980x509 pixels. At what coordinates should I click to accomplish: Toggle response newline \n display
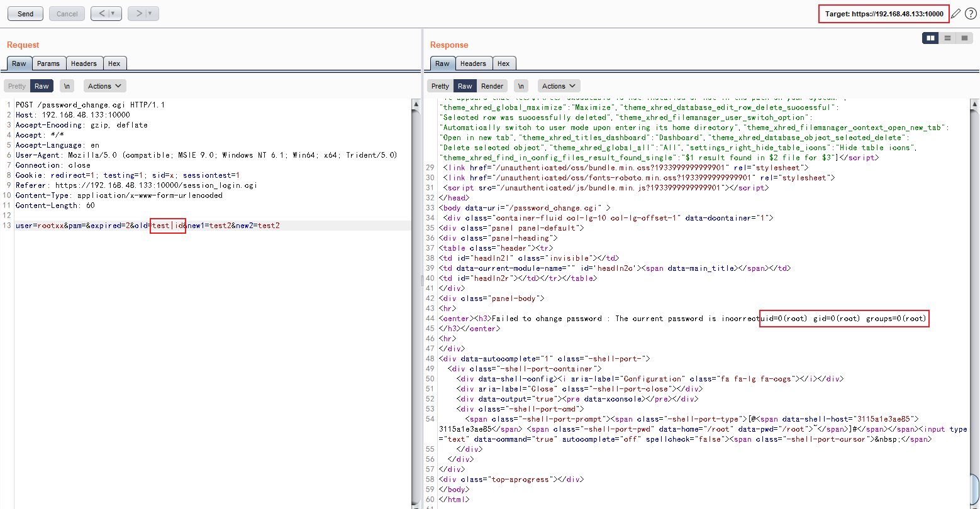(x=520, y=86)
